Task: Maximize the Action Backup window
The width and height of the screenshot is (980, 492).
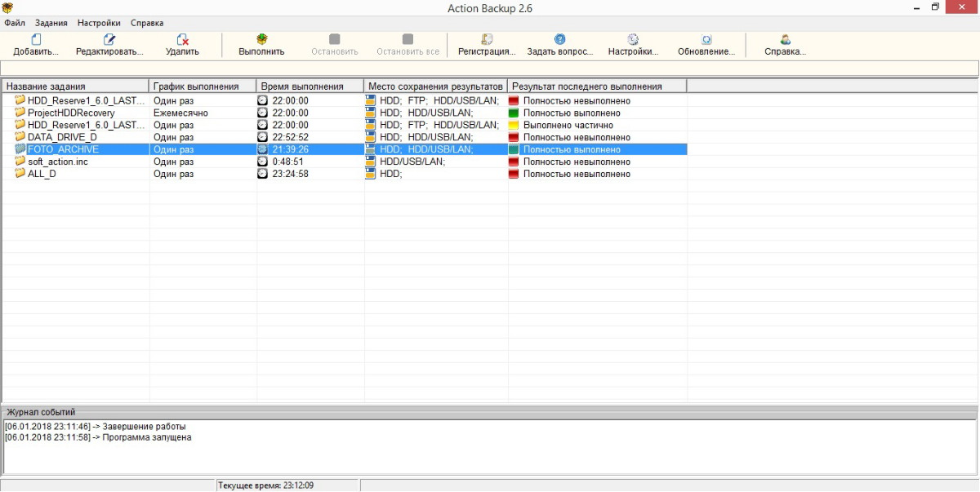Action: tap(935, 7)
